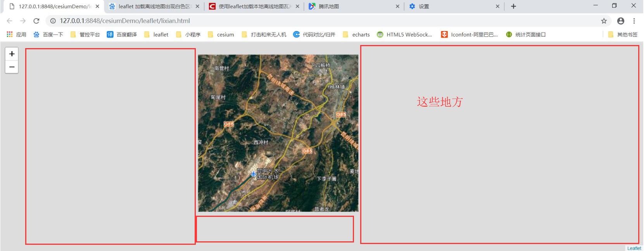Image resolution: width=644 pixels, height=251 pixels.
Task: Open 百度一下 bookmark
Action: click(48, 35)
